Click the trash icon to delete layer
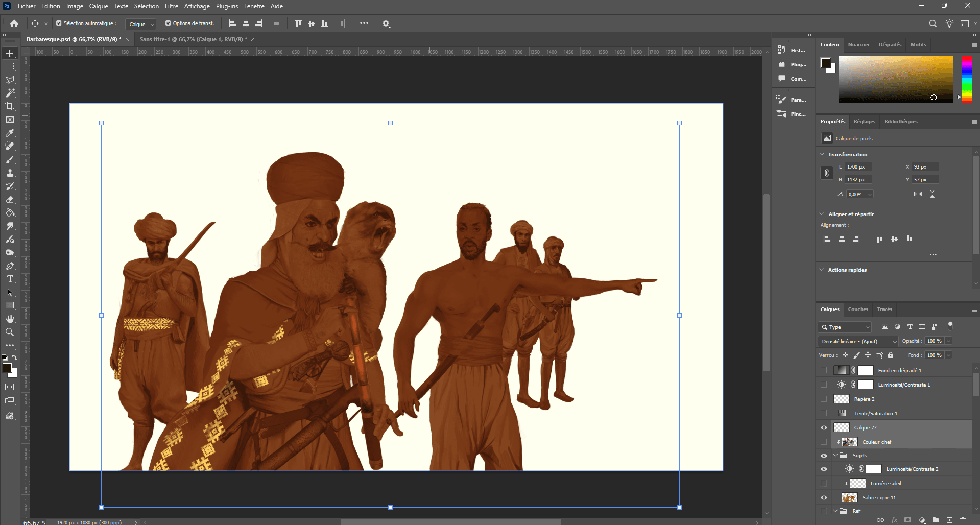 point(963,520)
